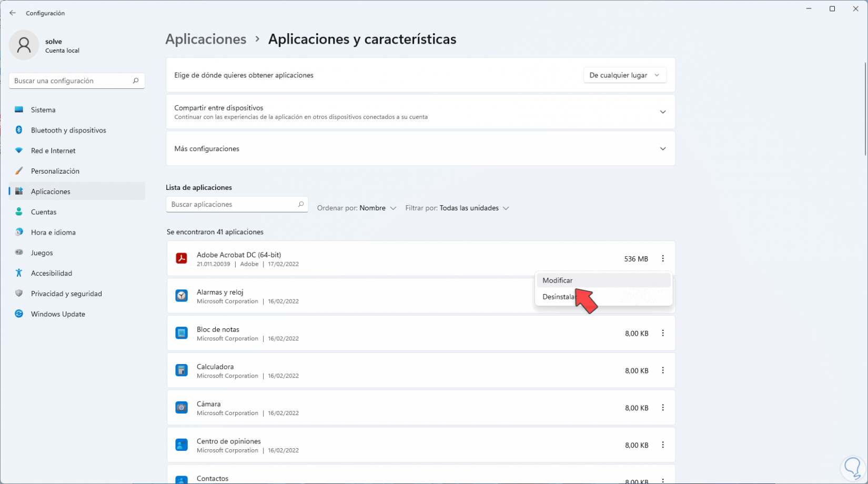
Task: Click the Aplicaciones breadcrumb link
Action: point(206,39)
